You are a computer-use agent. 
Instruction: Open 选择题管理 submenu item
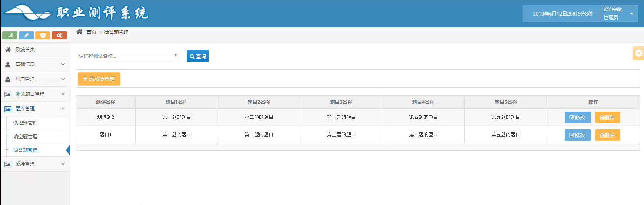pos(25,123)
